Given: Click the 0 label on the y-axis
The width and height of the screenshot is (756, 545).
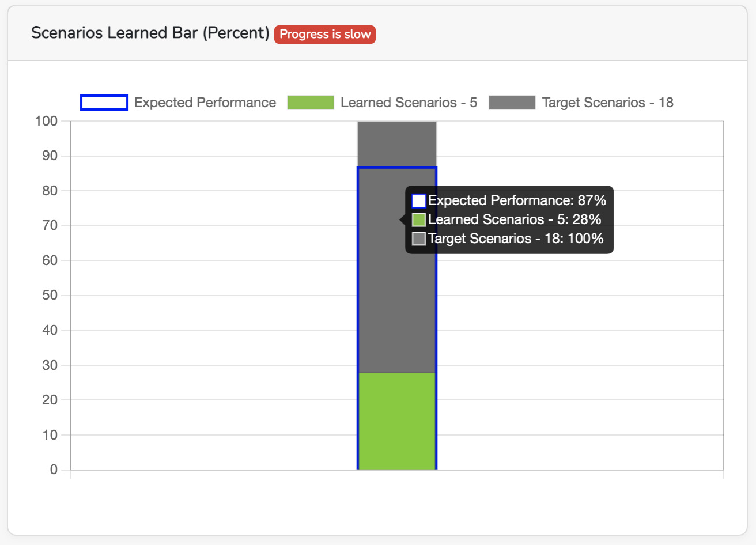Looking at the screenshot, I should pos(54,470).
